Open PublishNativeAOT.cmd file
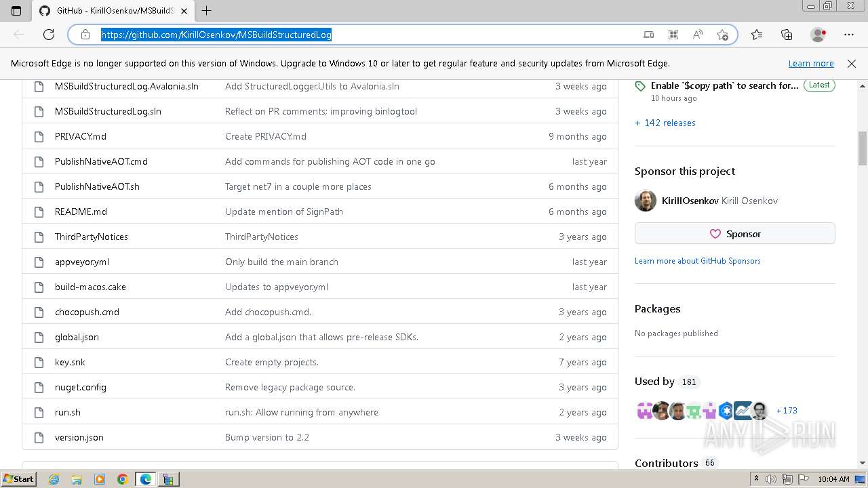Screen dimensions: 868x488 pyautogui.click(x=101, y=161)
